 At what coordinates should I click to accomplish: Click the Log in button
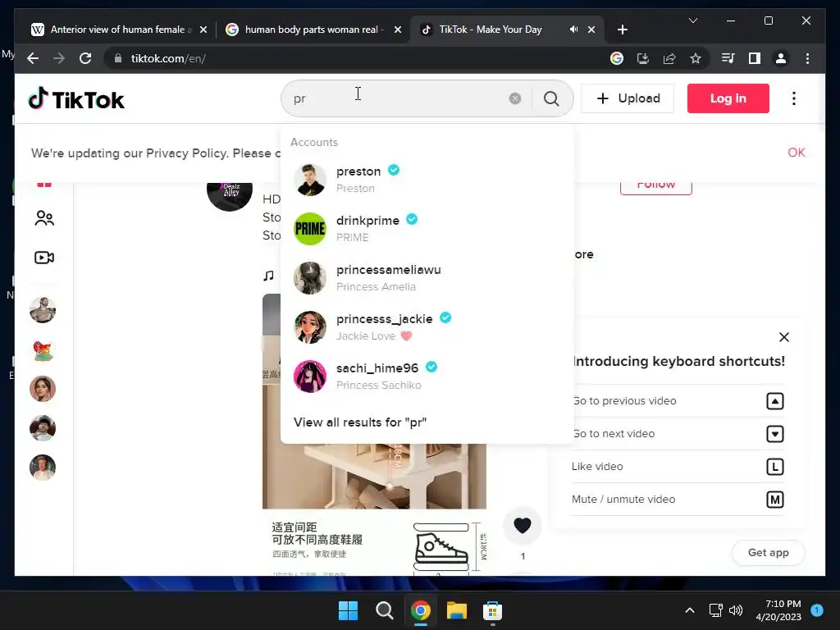(x=728, y=98)
